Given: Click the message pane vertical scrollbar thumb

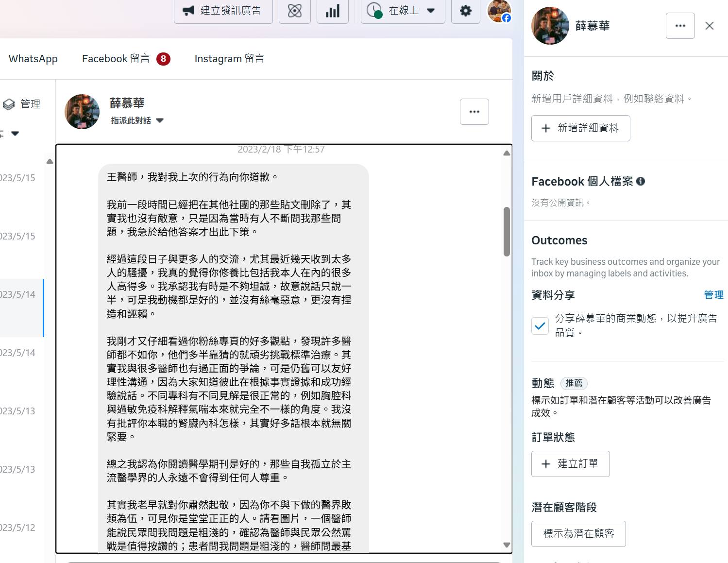Looking at the screenshot, I should [x=507, y=232].
